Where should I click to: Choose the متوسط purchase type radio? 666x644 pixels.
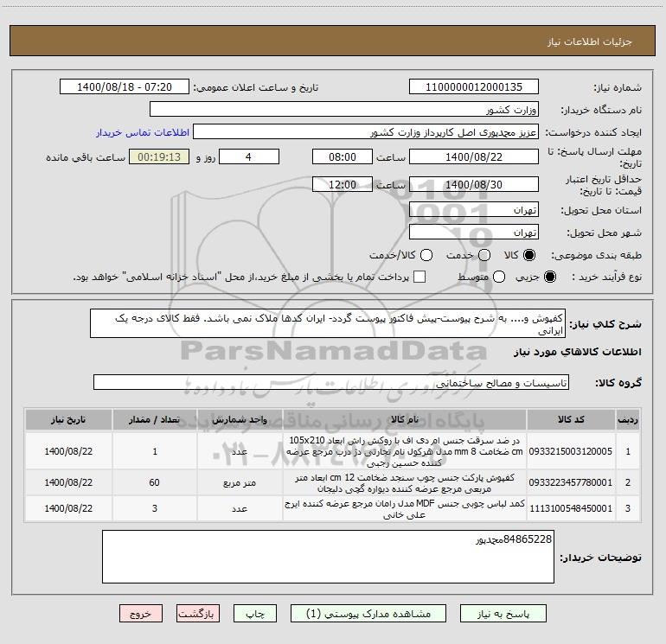[x=499, y=277]
